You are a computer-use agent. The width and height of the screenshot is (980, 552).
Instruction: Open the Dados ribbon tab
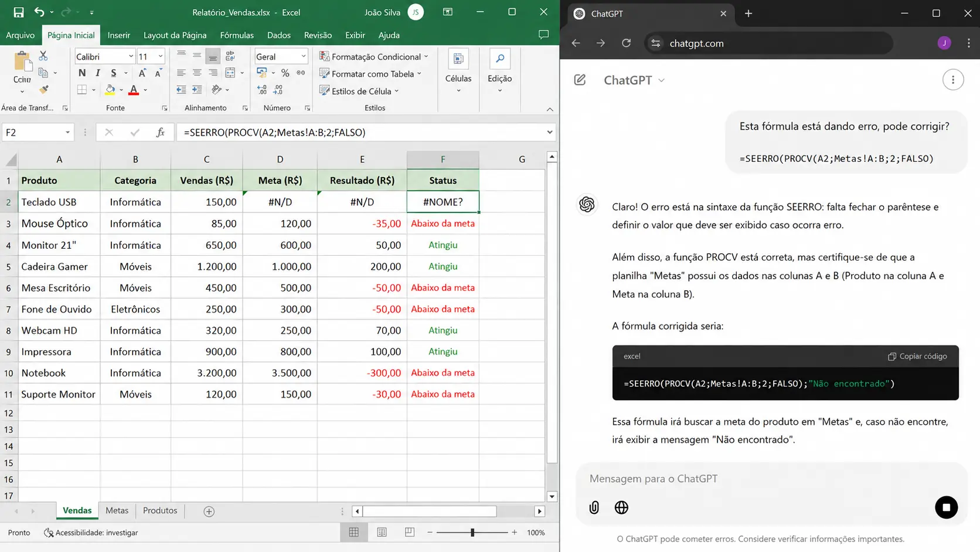pos(279,35)
